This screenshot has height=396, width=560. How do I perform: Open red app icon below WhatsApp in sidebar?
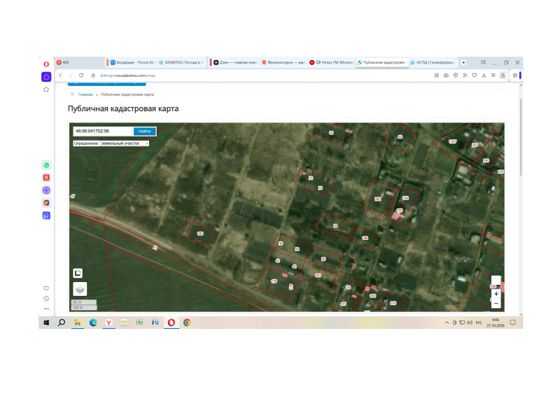click(x=46, y=177)
